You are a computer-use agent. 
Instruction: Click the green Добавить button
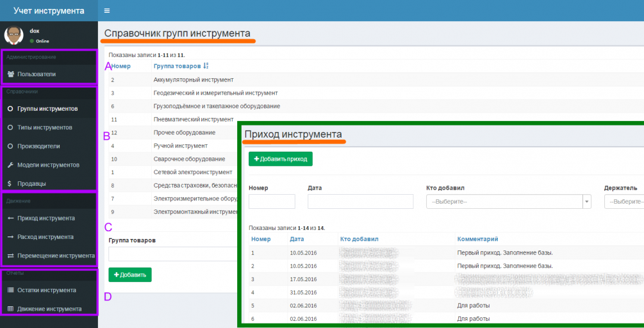click(130, 275)
